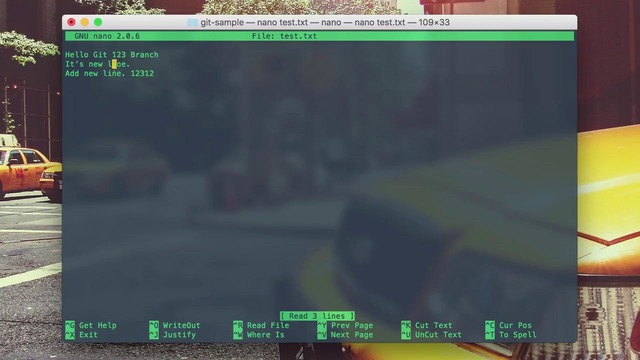Viewport: 640px width, 360px height.
Task: Click the ^V Next Page shortcut
Action: click(x=345, y=335)
